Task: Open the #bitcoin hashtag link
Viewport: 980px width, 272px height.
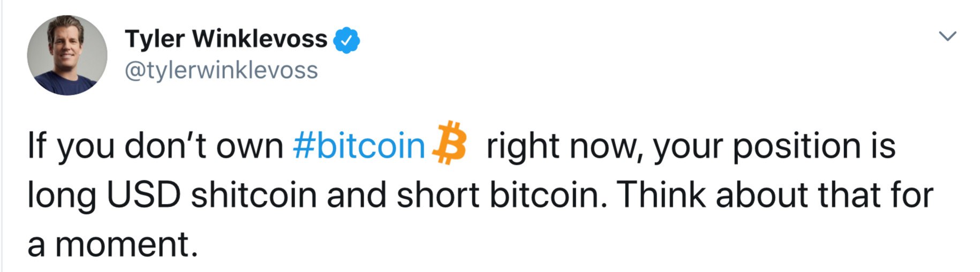Action: (x=359, y=146)
